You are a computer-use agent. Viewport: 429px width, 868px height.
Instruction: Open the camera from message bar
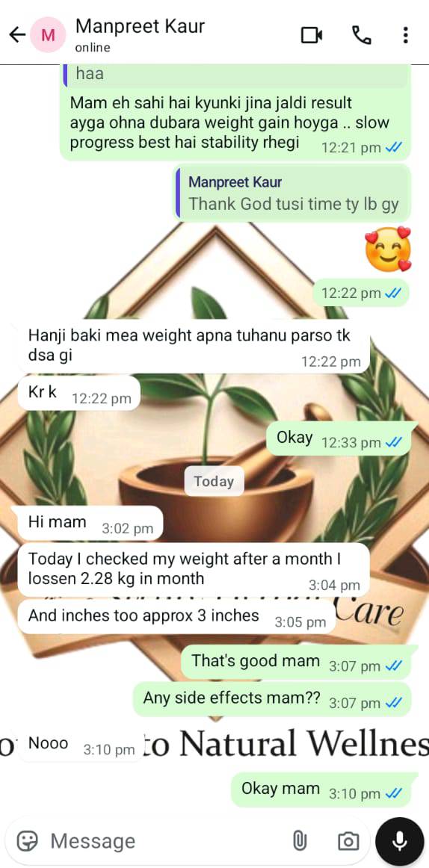[348, 841]
